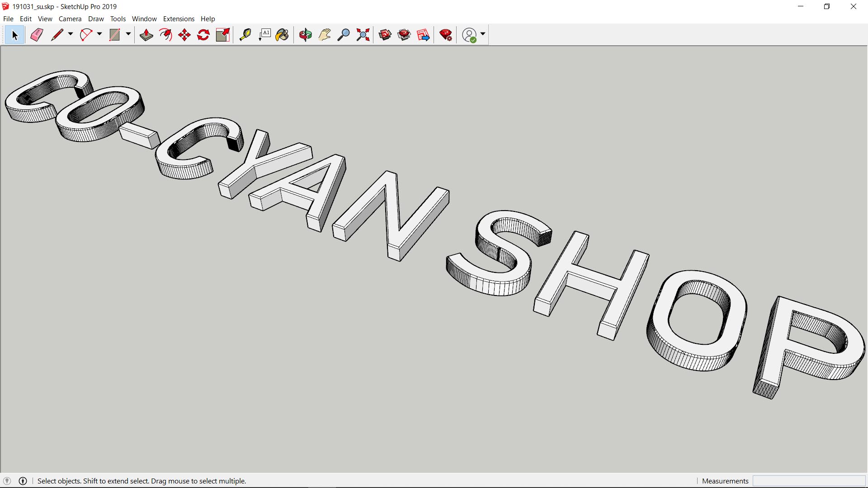Click the Measurements label in status bar
Screen dimensions: 868x488
725,481
